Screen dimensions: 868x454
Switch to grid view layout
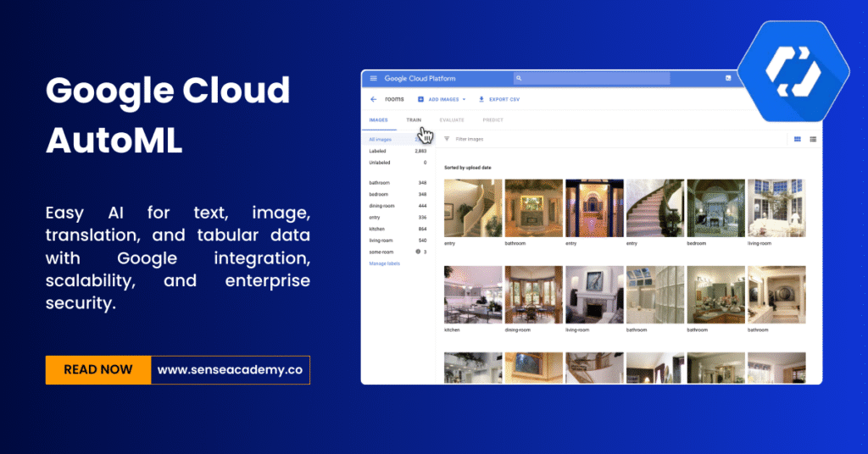click(x=797, y=139)
